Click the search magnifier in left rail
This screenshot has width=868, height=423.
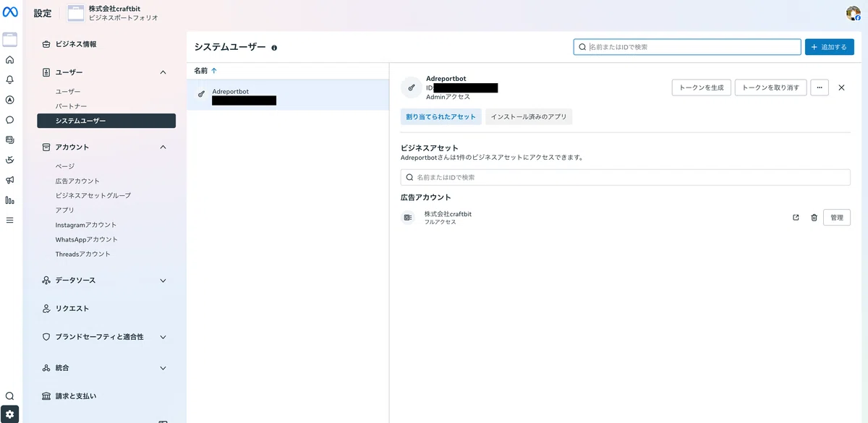[9, 396]
